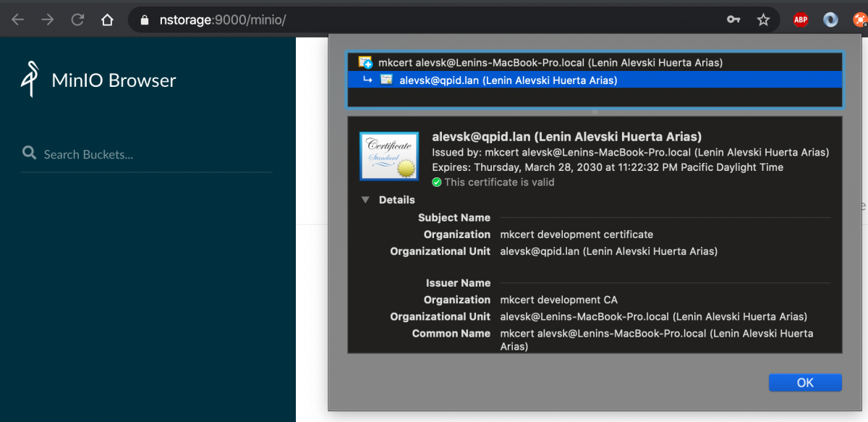The height and width of the screenshot is (422, 868).
Task: Click the search magnifier icon in sidebar
Action: [29, 153]
